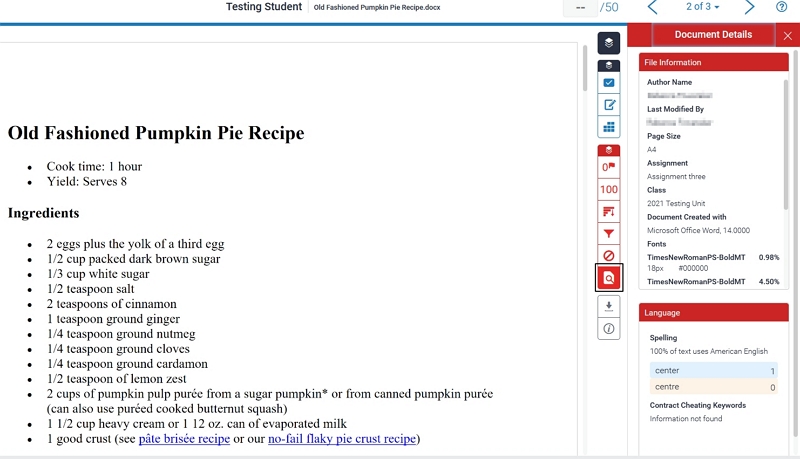Select the 'centre' spelling row

pos(714,387)
